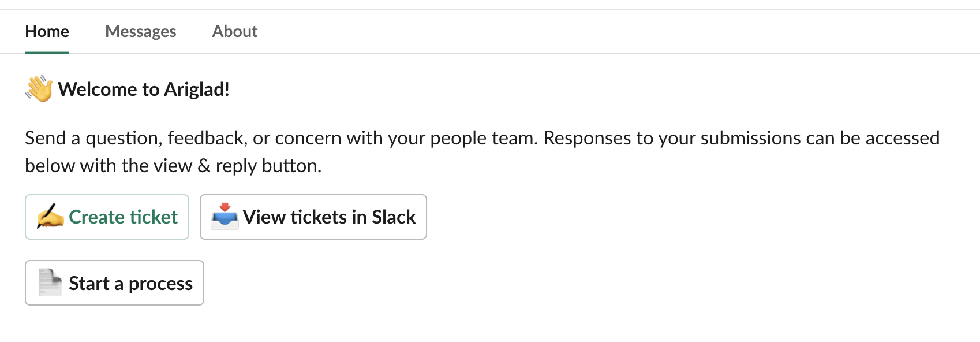This screenshot has height=342, width=980.
Task: Click the green underline beneath the Home tab
Action: tap(47, 53)
